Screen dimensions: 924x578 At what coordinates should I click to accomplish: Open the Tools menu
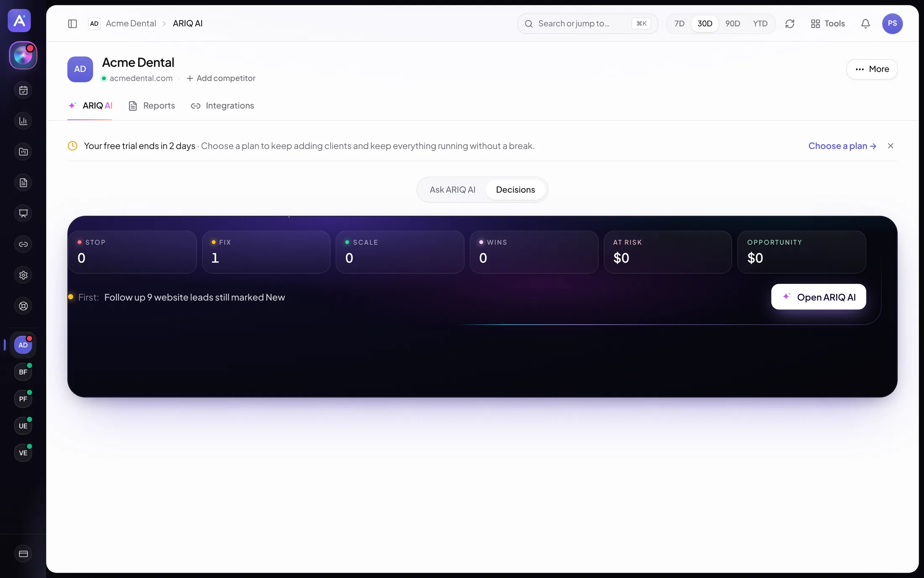(828, 24)
